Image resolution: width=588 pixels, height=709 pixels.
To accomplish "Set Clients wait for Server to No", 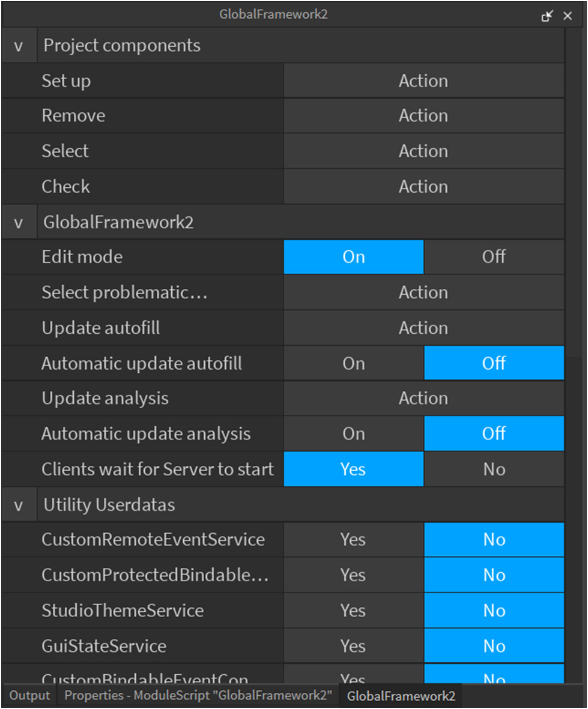I will pyautogui.click(x=494, y=469).
